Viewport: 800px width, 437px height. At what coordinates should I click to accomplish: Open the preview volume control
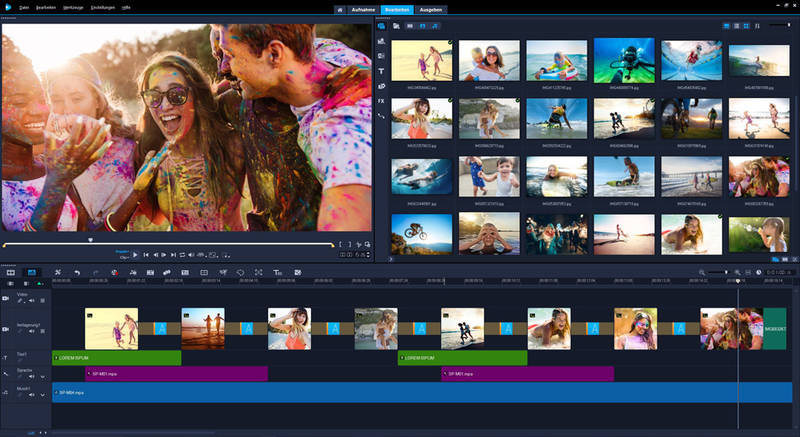pos(191,255)
